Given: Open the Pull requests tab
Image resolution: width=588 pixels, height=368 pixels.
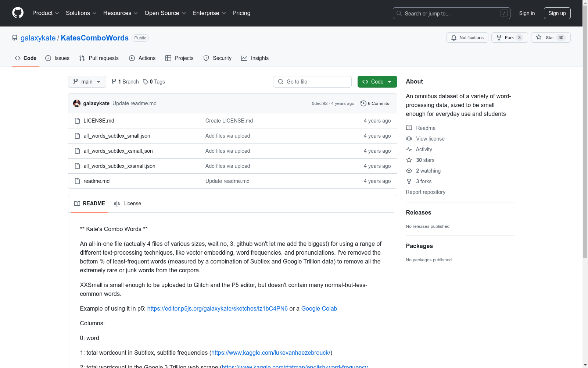Looking at the screenshot, I should coord(99,58).
